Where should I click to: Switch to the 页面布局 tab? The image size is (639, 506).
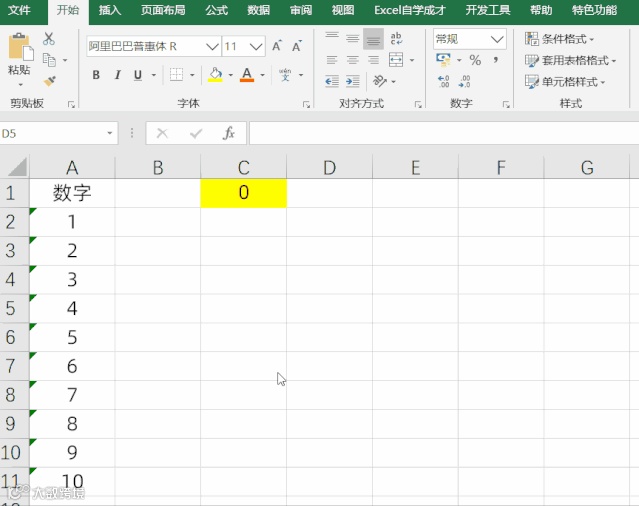163,10
